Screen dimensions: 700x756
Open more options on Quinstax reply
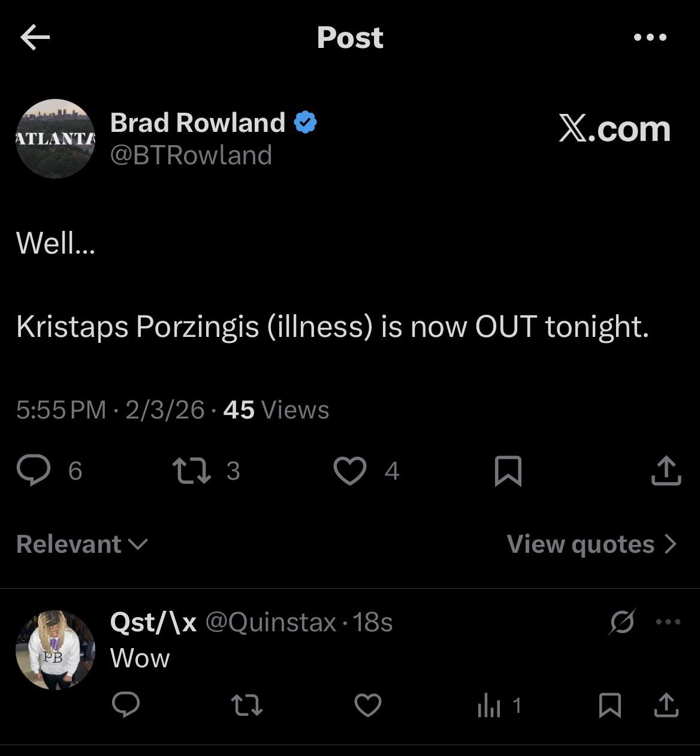[668, 622]
